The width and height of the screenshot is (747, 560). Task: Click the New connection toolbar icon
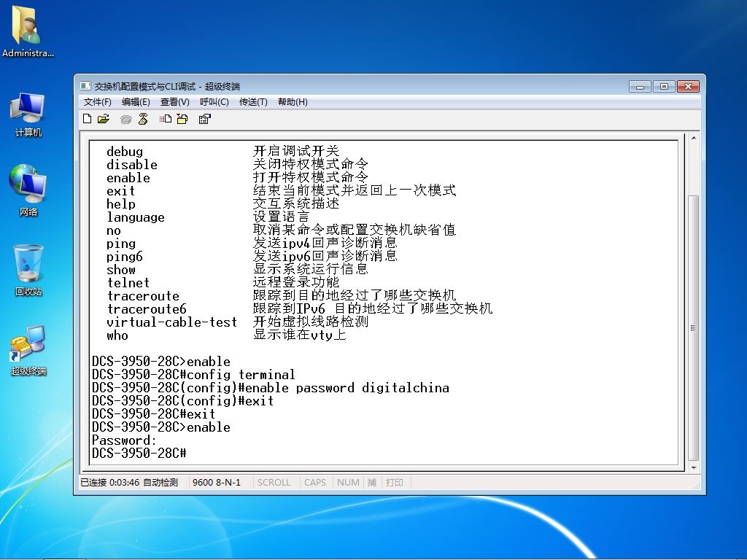pyautogui.click(x=88, y=119)
